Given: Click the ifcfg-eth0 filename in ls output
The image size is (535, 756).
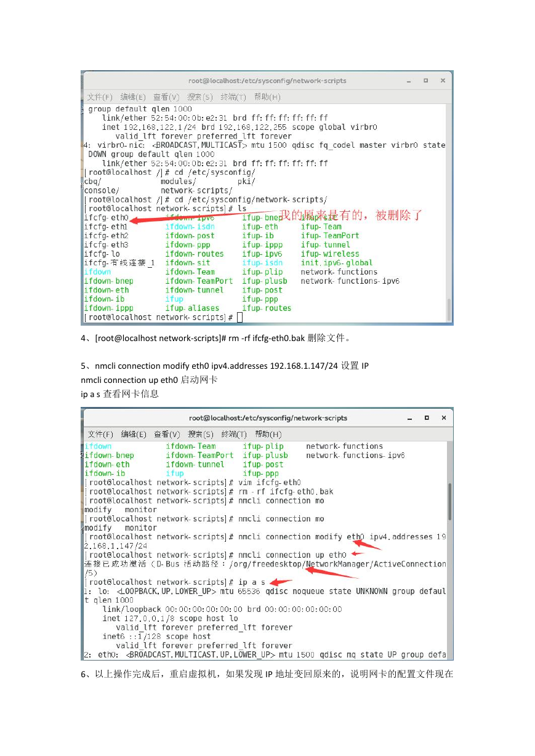Looking at the screenshot, I should (107, 217).
